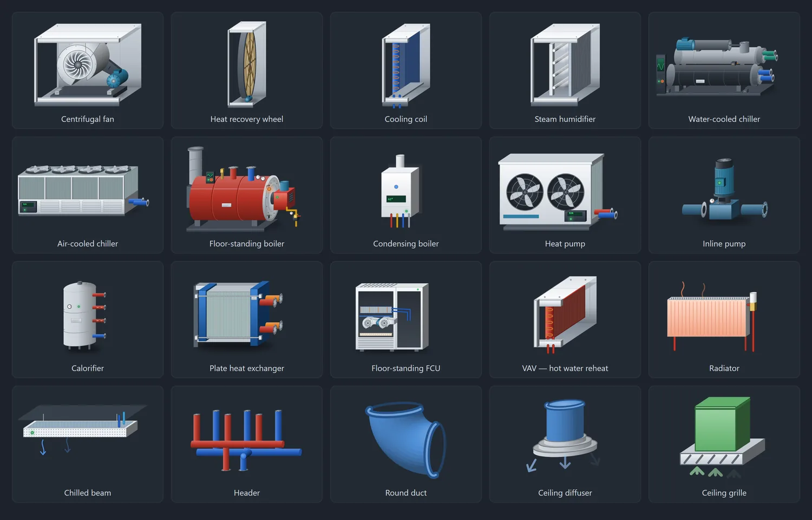The image size is (812, 520).
Task: Select the Plate heat exchanger icon
Action: point(238,314)
